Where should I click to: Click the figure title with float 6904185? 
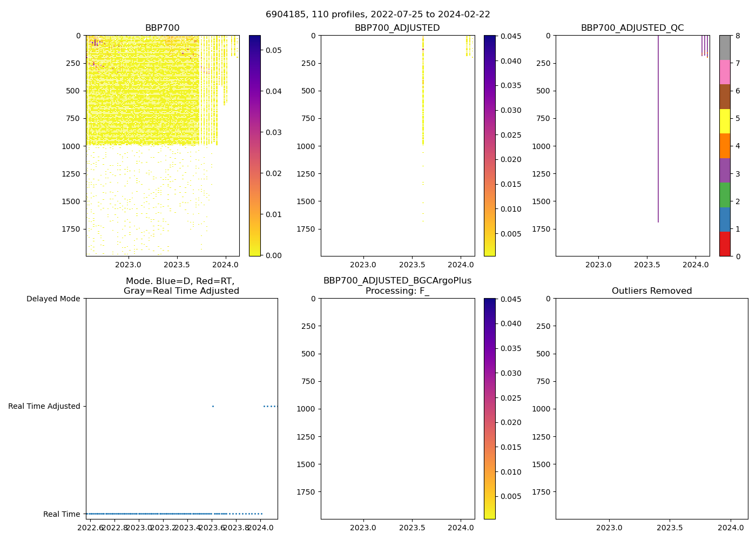pyautogui.click(x=377, y=15)
